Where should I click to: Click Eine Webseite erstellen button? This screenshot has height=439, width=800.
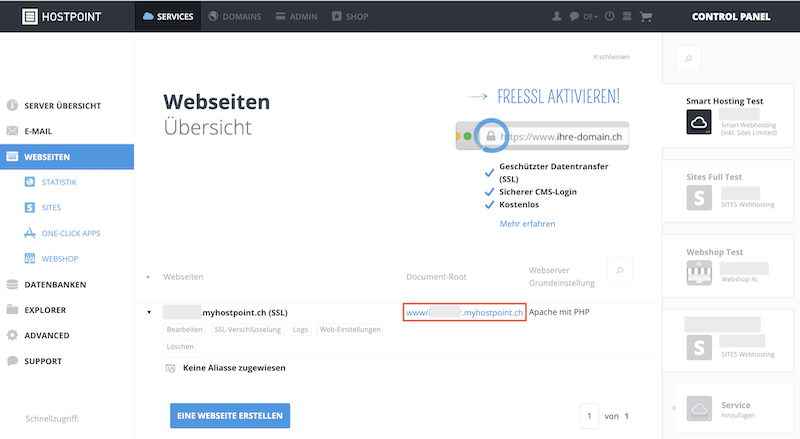(230, 416)
